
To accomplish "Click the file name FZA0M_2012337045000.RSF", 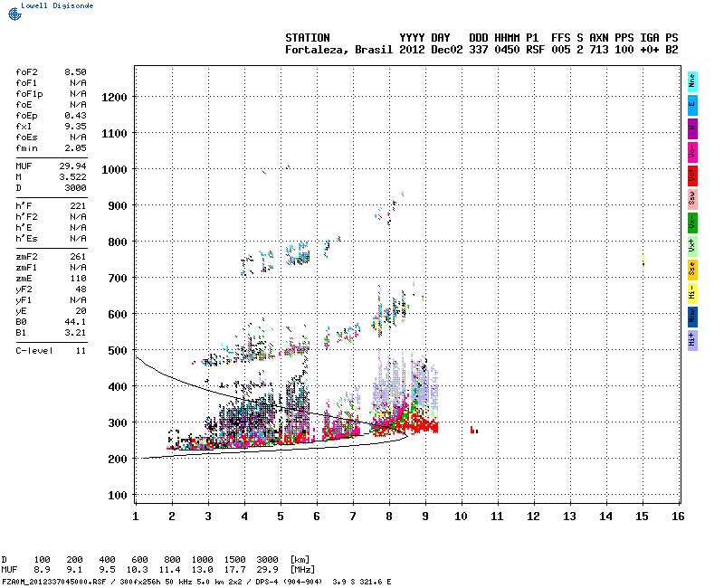I will (x=54, y=582).
